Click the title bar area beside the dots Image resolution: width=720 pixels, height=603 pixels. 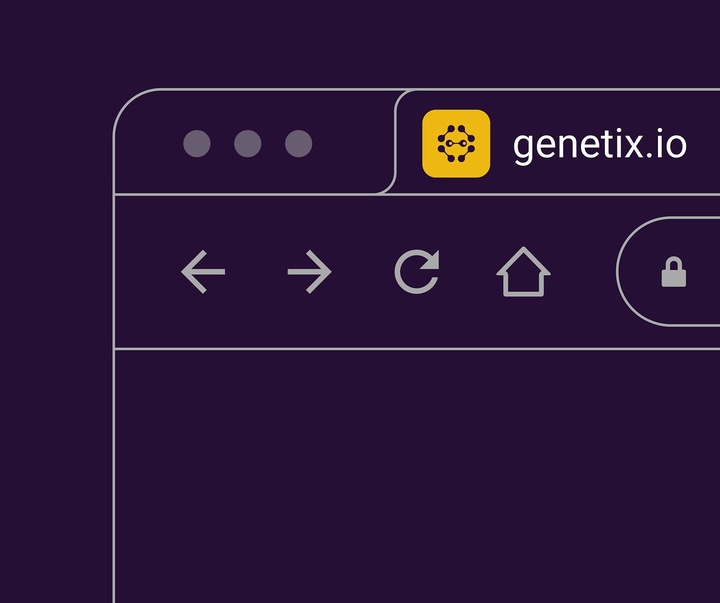(x=351, y=143)
